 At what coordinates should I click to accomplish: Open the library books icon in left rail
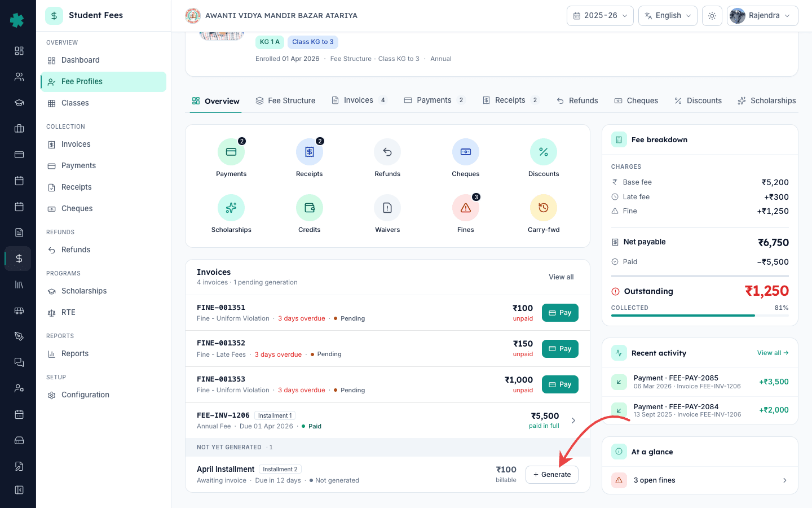(19, 284)
